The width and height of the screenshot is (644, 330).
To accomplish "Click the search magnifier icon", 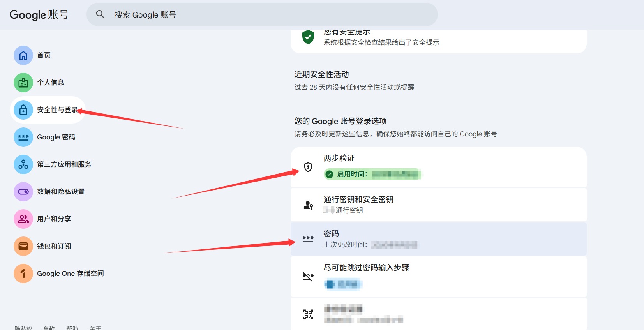I will [100, 14].
